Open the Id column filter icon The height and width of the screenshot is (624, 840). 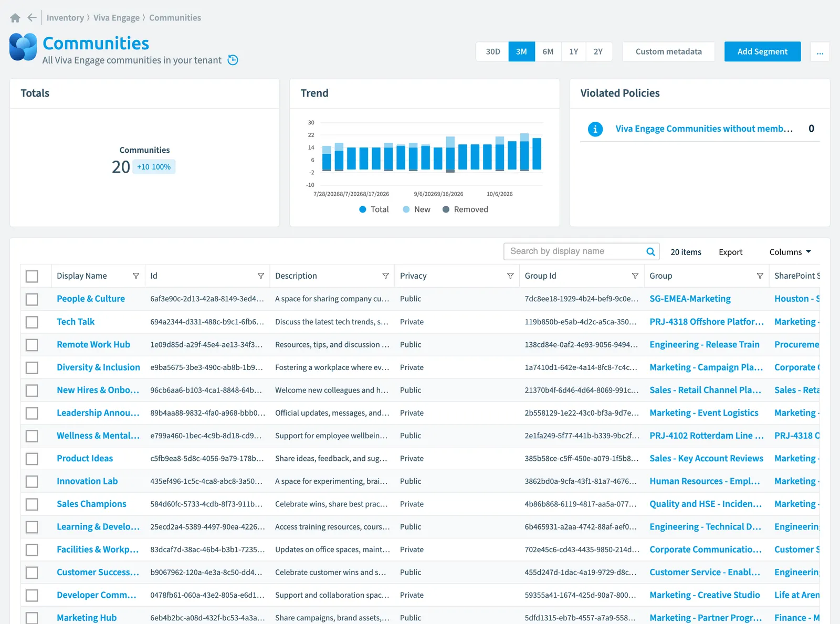click(261, 276)
